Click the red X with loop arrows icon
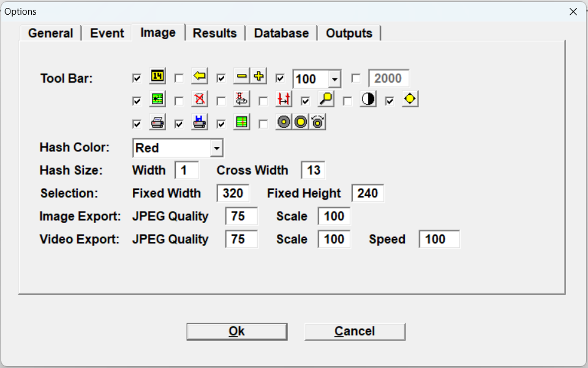Screen dimensions: 588x368 (x=241, y=99)
